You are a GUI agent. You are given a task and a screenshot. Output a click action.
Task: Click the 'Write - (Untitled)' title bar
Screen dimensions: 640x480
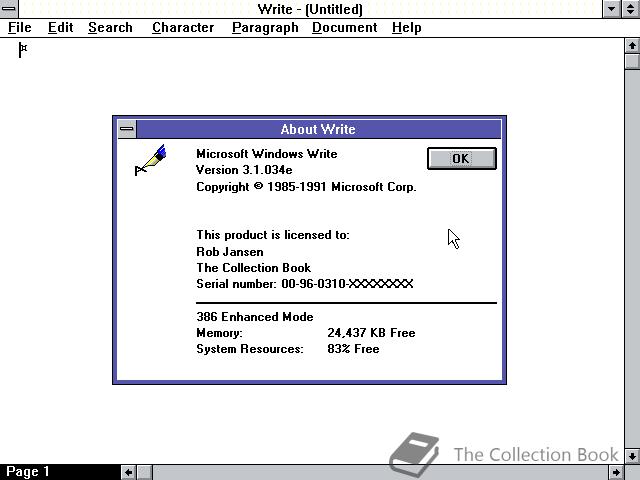pyautogui.click(x=310, y=9)
